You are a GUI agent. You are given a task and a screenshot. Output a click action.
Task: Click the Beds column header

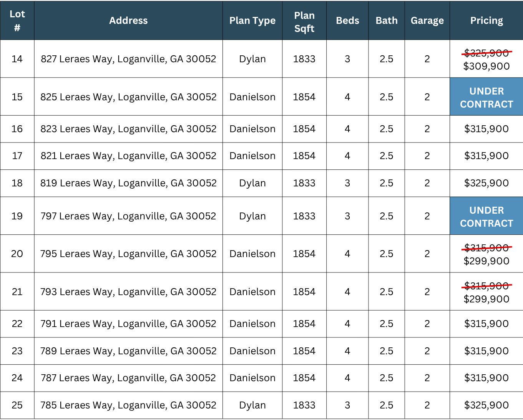click(x=347, y=21)
